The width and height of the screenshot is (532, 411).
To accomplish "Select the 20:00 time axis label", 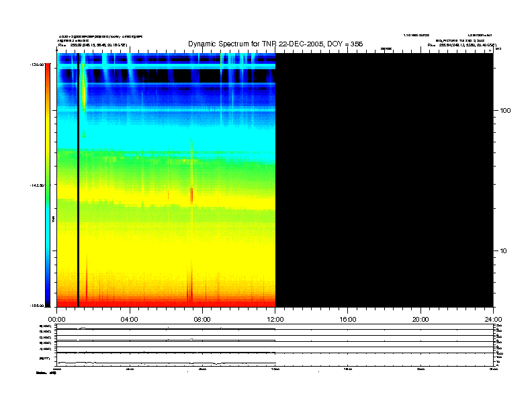I will [x=420, y=319].
